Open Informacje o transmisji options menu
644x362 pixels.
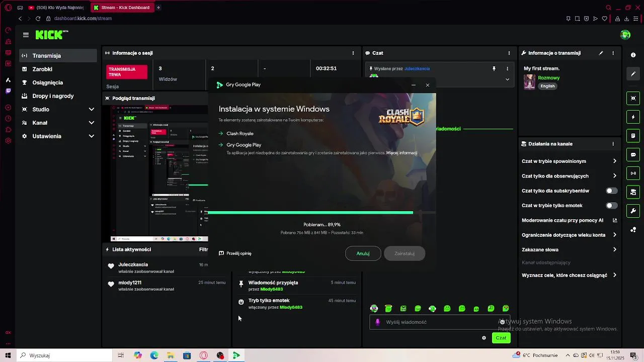[613, 53]
